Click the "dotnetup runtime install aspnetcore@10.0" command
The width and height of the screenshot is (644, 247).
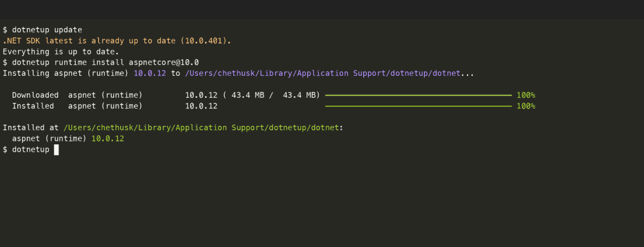(x=101, y=63)
